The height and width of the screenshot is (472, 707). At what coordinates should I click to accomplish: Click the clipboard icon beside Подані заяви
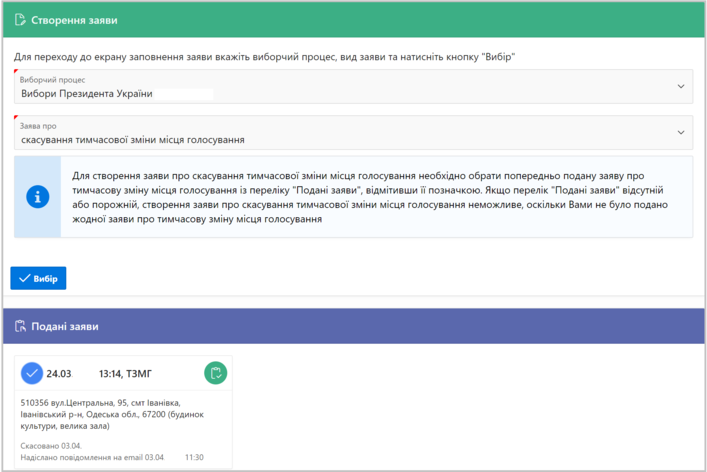(x=21, y=327)
